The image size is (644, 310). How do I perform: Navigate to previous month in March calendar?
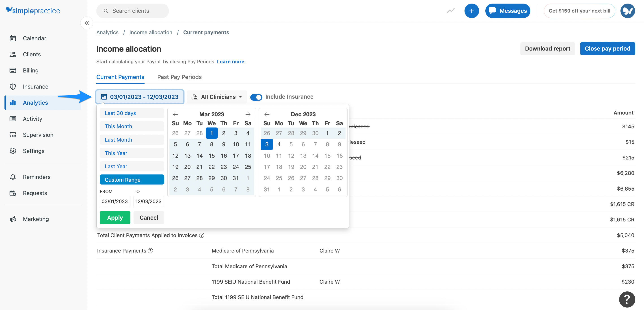[x=175, y=114]
